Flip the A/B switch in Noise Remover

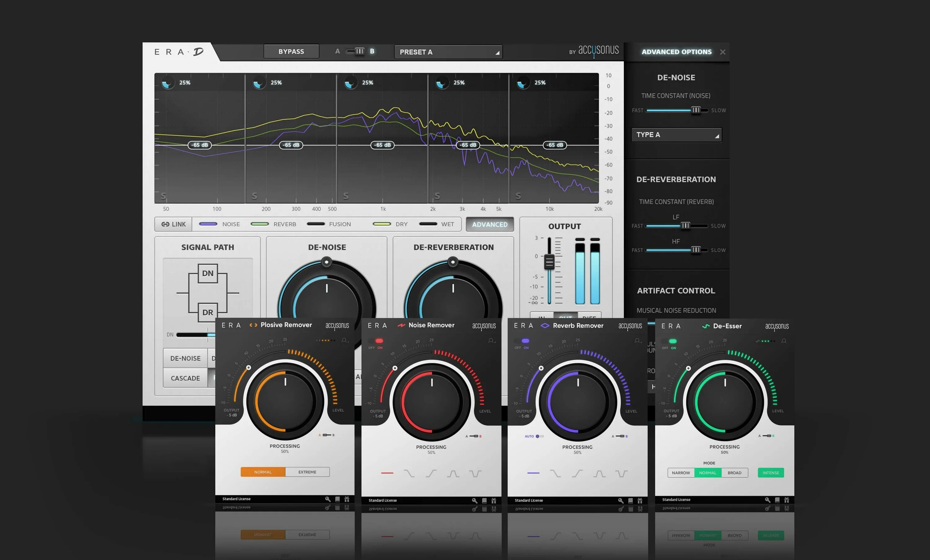(474, 436)
